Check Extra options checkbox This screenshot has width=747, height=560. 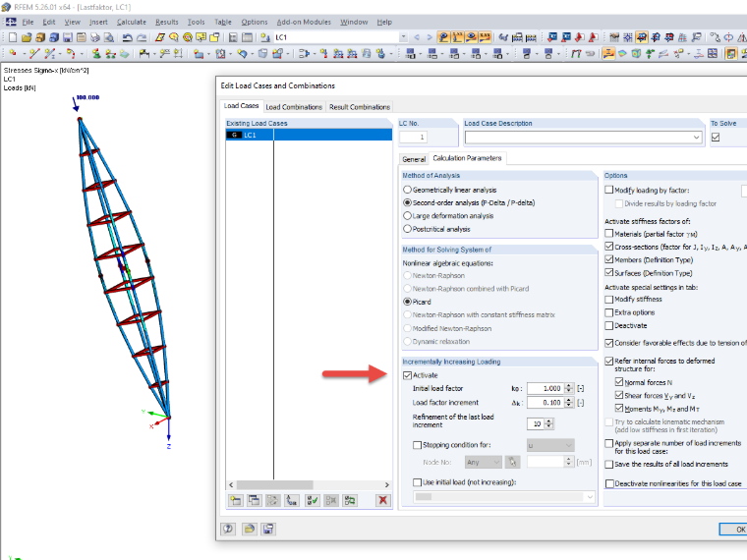tap(608, 312)
